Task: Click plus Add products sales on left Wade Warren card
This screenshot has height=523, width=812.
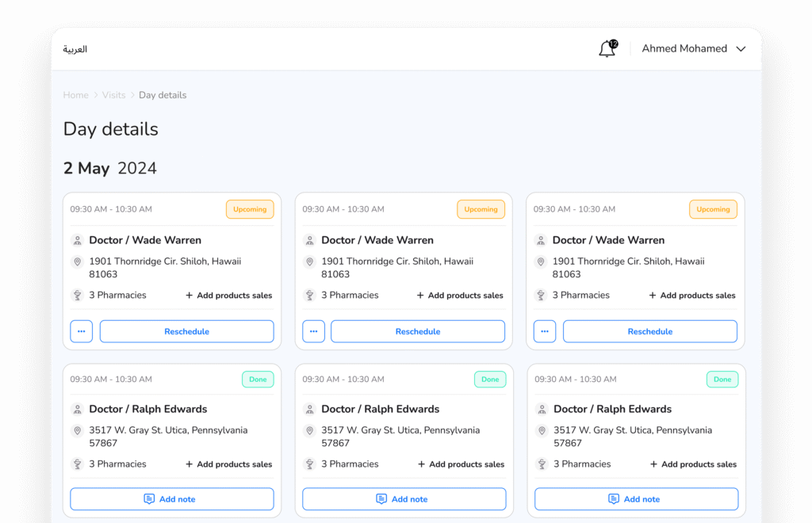Action: 228,296
